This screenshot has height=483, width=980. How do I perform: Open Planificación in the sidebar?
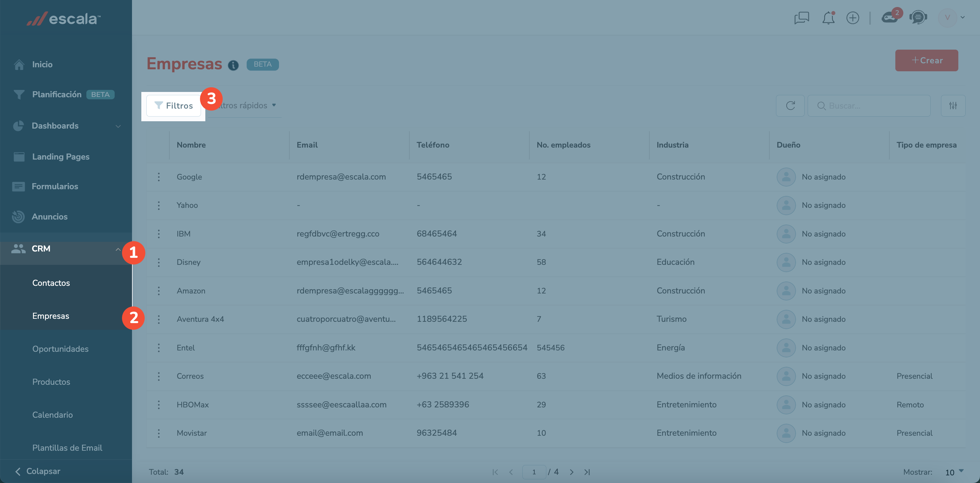pos(57,94)
